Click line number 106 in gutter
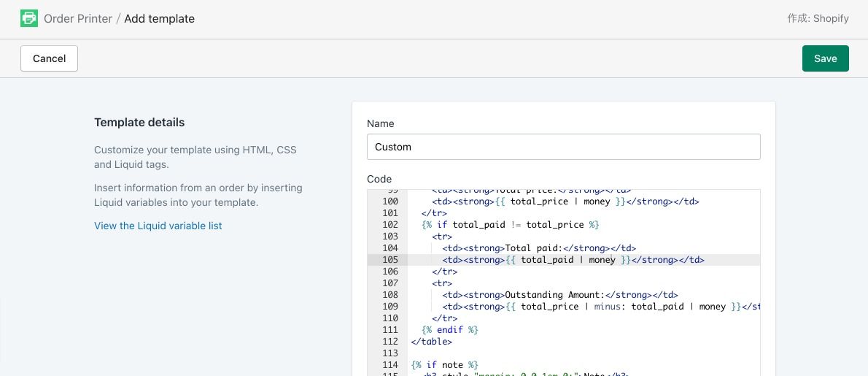The image size is (868, 376). click(390, 272)
